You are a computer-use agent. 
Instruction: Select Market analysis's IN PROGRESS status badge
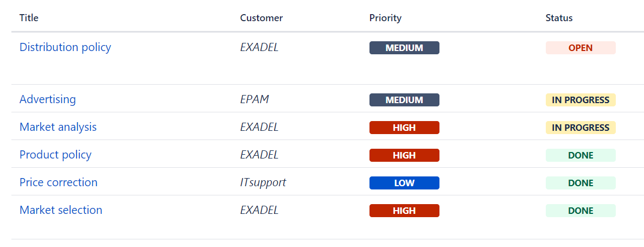581,128
